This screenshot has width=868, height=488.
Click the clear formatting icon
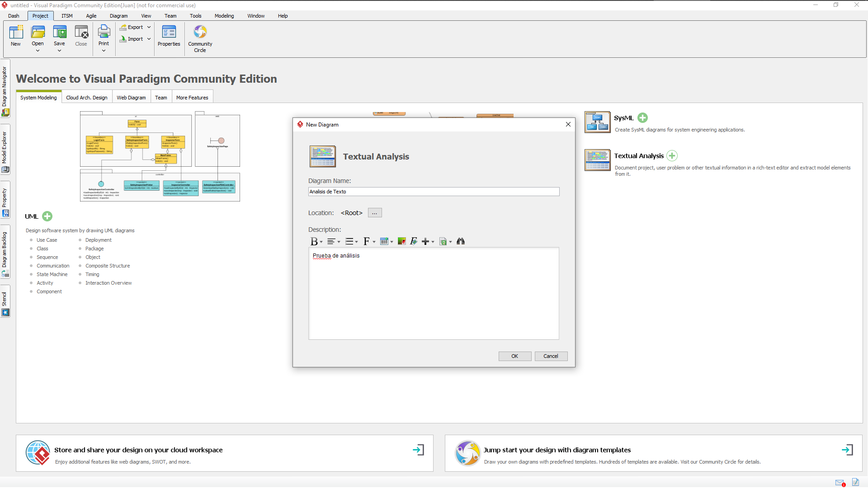[x=413, y=241]
